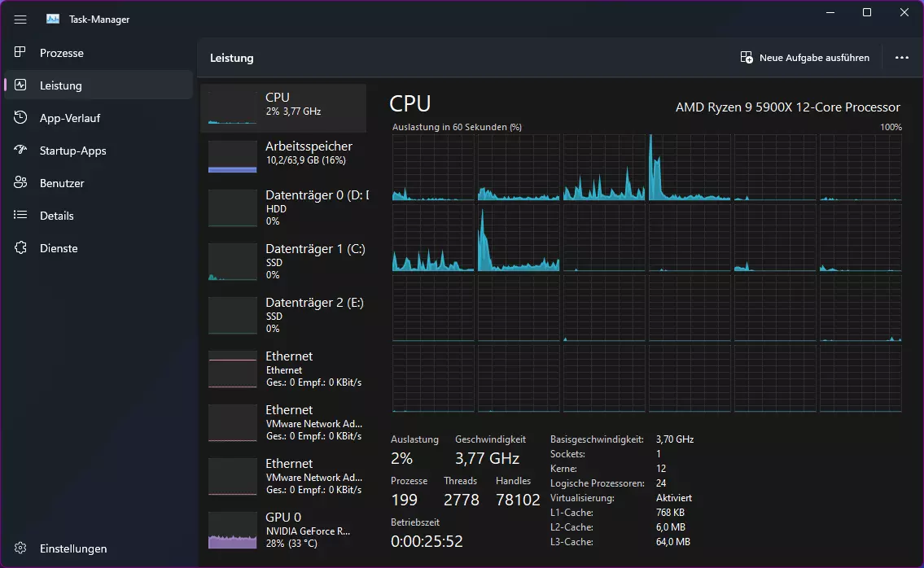Click the Virtualisierung Aktiviert value
924x568 pixels.
[673, 498]
